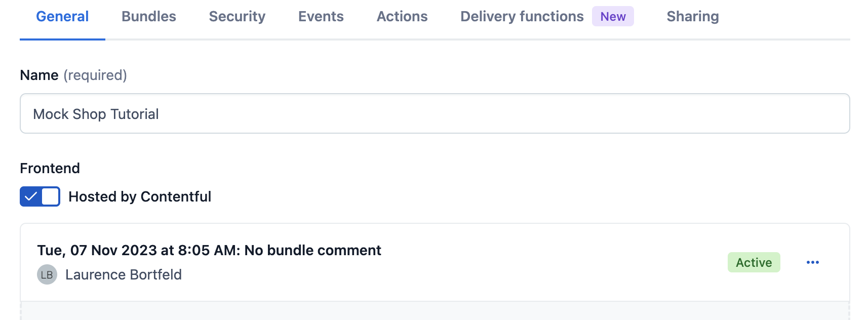Image resolution: width=868 pixels, height=320 pixels.
Task: Click the Frontend section heading
Action: click(50, 168)
